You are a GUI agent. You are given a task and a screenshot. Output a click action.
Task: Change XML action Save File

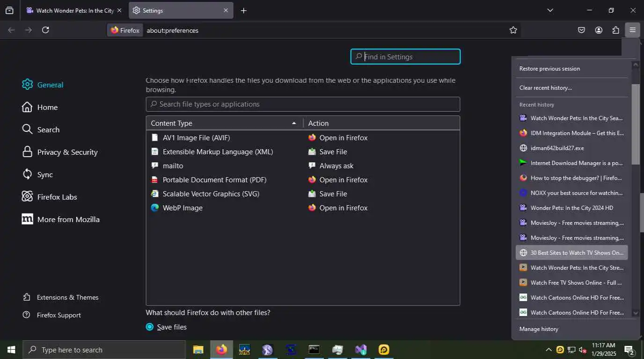(328, 152)
